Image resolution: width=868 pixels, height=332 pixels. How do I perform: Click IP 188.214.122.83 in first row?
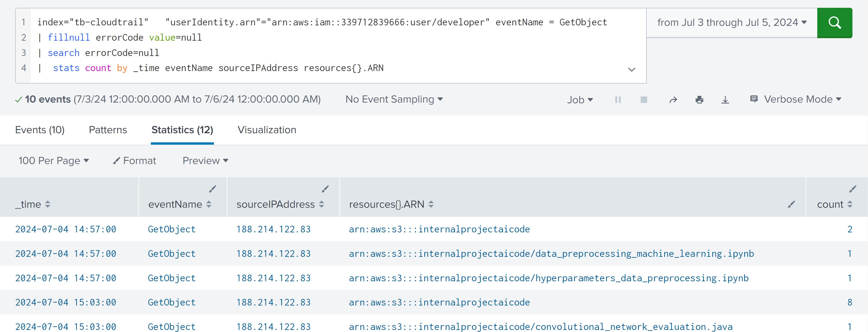click(x=273, y=229)
